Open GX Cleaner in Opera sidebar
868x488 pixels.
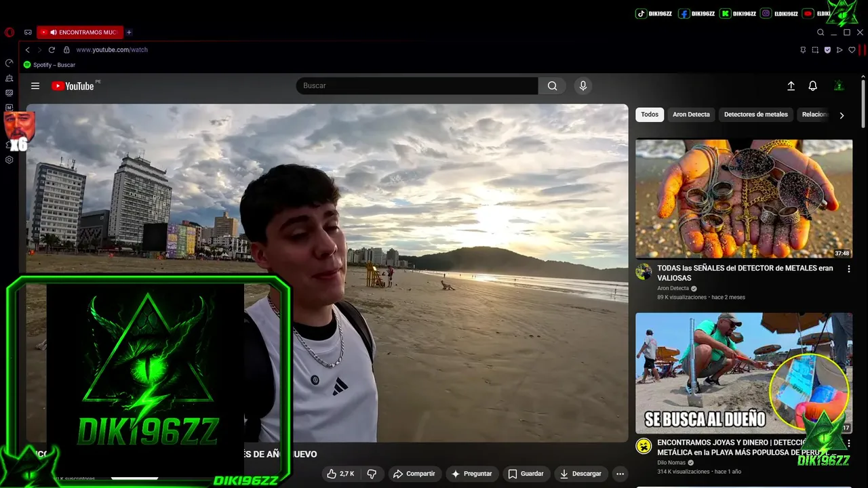click(9, 78)
